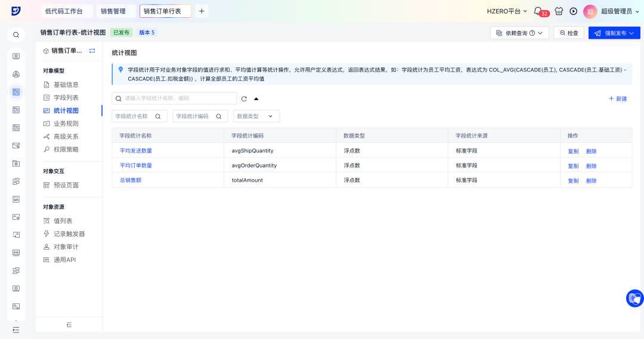
Task: Open the theme shirt icon in header
Action: point(559,11)
